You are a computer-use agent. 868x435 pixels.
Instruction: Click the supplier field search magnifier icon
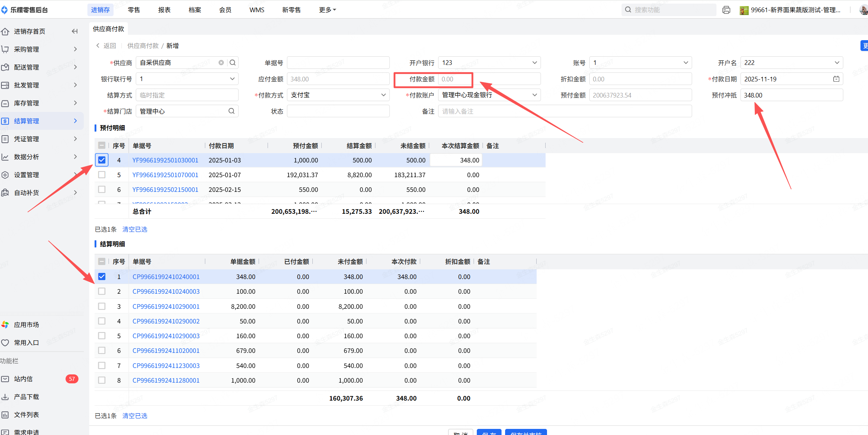(x=232, y=63)
